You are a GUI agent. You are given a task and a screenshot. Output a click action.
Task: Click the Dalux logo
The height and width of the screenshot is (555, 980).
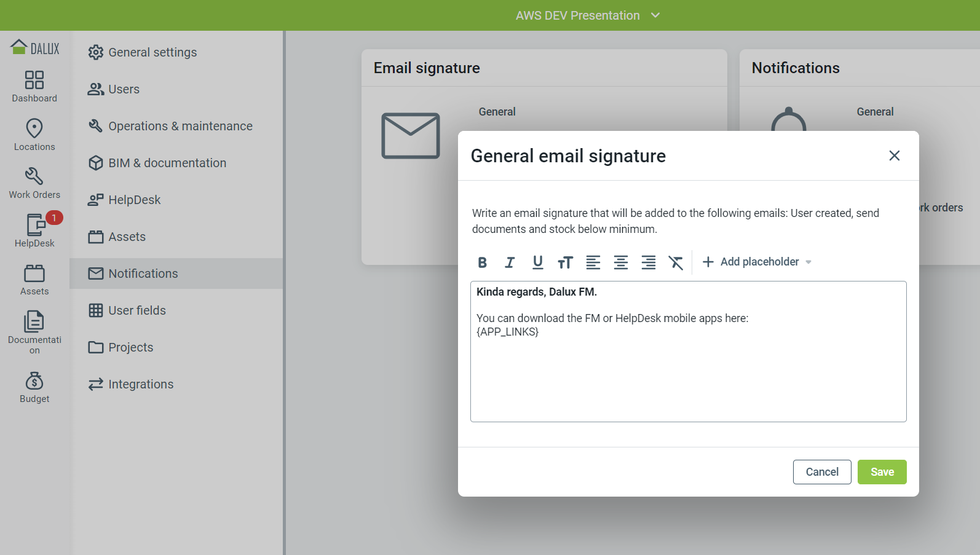(x=35, y=47)
